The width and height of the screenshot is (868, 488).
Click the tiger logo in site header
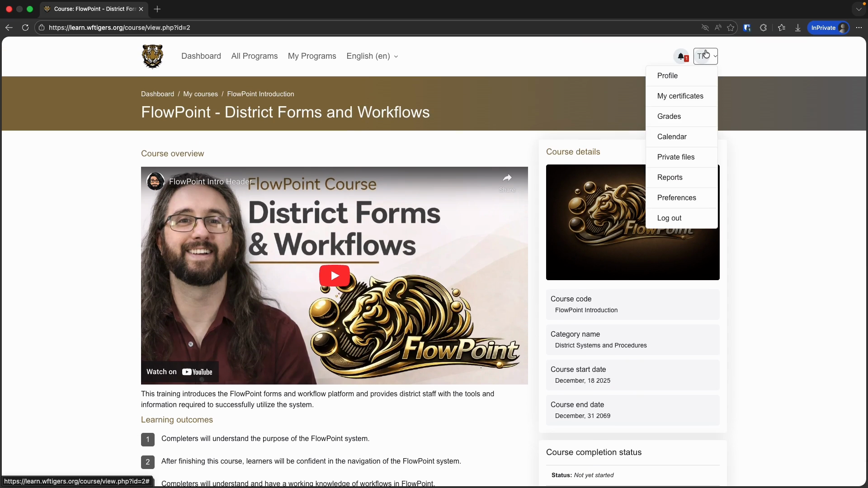pyautogui.click(x=152, y=56)
